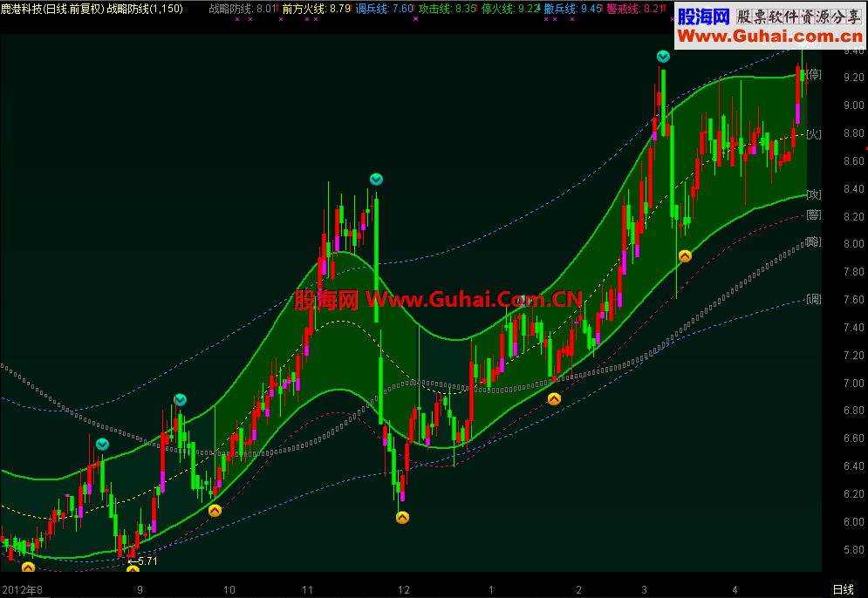Select the 撤兵线: 9.45 legend value
Screen dimensions: 868x598
coord(572,9)
